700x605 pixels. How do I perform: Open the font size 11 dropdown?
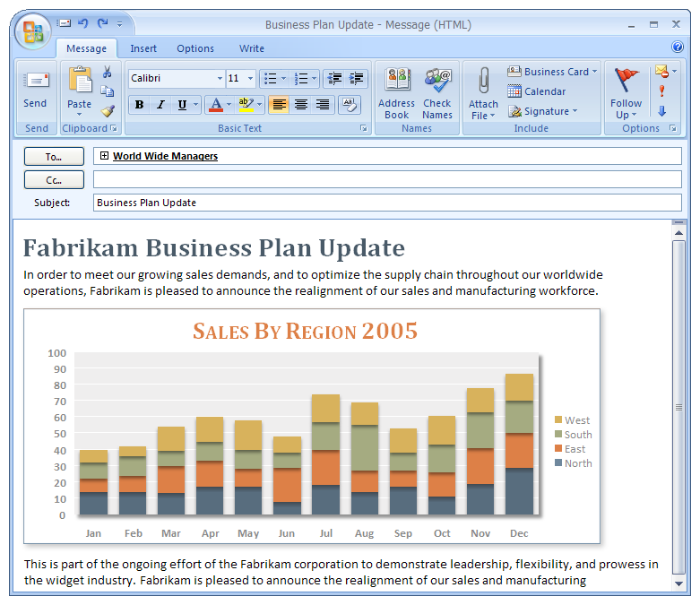250,78
